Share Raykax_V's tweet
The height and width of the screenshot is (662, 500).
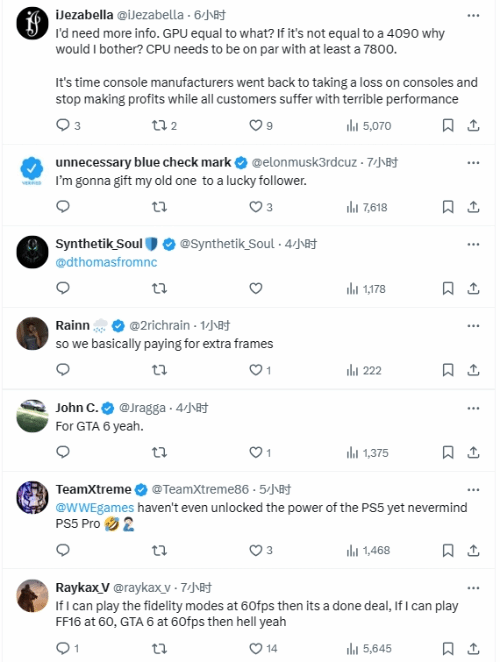[473, 648]
